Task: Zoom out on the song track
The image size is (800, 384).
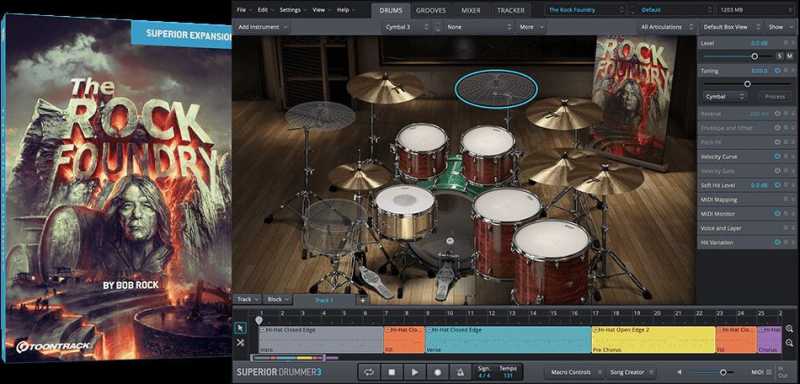Action: (x=789, y=343)
